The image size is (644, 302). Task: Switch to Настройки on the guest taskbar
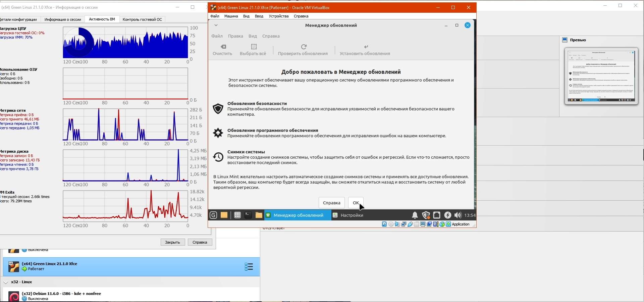[348, 215]
